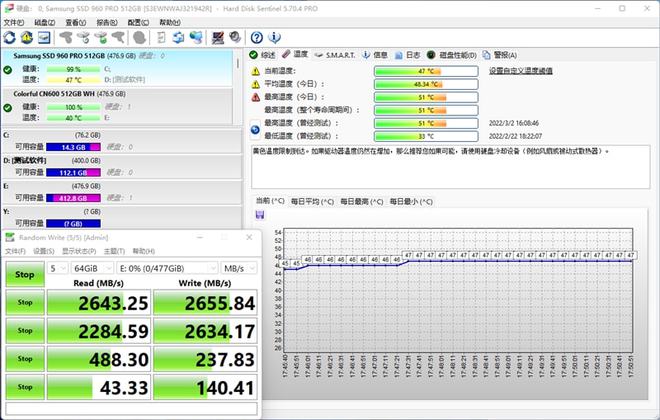Click the gray speaker-like toolbar icon
Screen dimensions: 660x420
(x=235, y=37)
